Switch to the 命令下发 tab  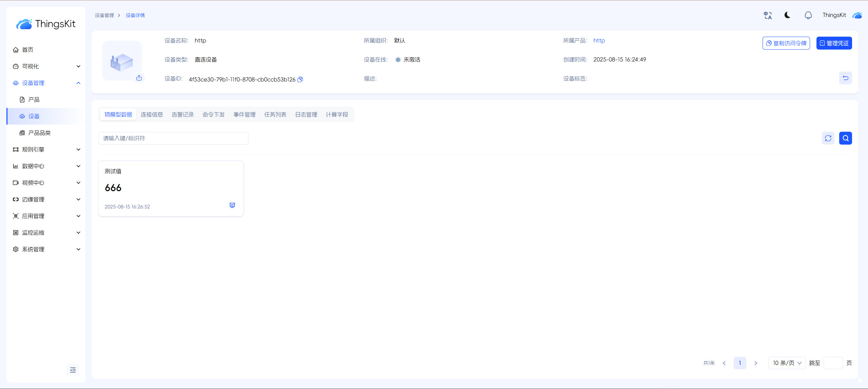[214, 115]
